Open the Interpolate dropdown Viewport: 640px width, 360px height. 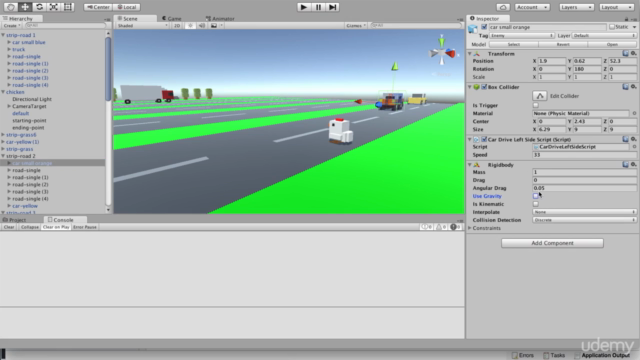coord(584,212)
